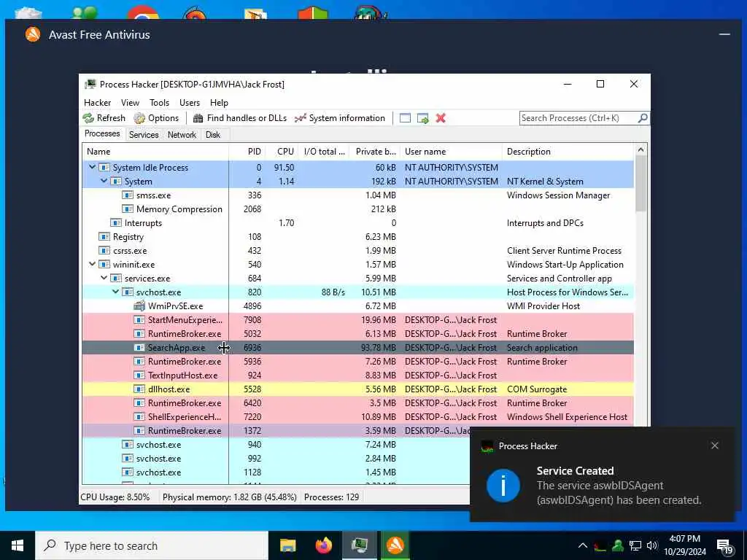Select RuntimeBroker.exe with PID 6420
This screenshot has width=747, height=560.
[357, 402]
